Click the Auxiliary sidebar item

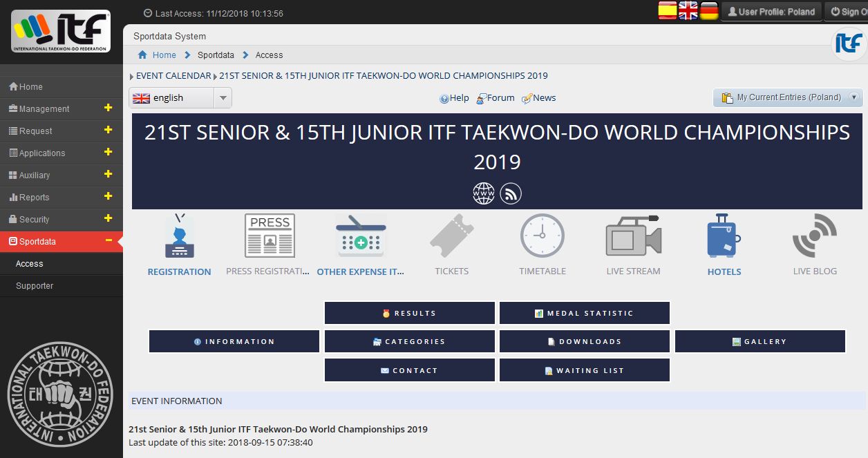62,175
